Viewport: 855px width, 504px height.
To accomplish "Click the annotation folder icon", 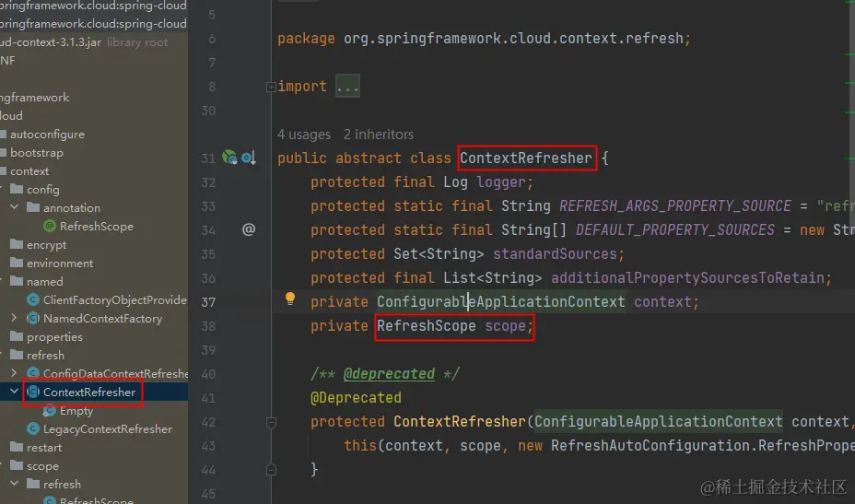I will point(33,207).
